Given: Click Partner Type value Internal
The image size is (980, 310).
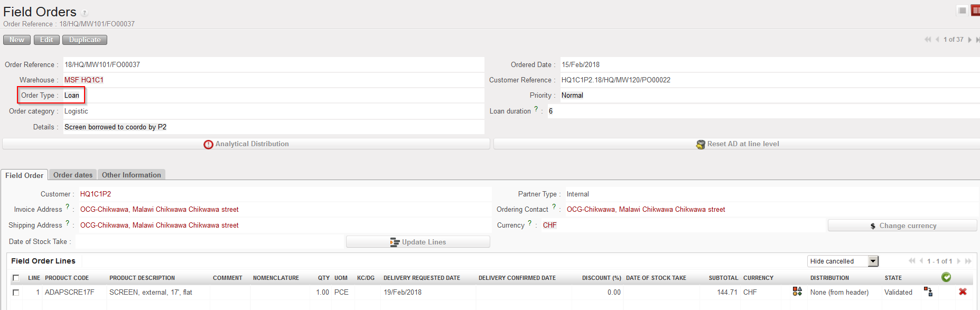Looking at the screenshot, I should coord(578,194).
